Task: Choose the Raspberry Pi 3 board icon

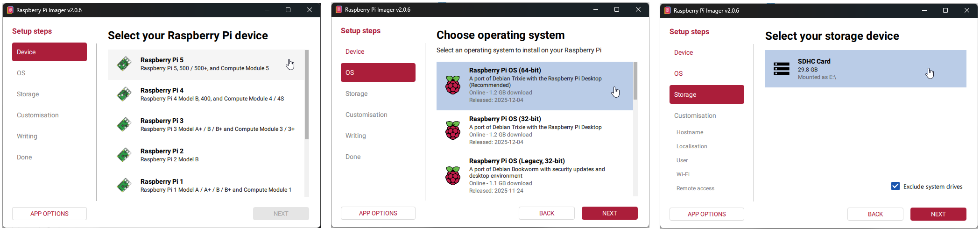Action: [x=124, y=125]
